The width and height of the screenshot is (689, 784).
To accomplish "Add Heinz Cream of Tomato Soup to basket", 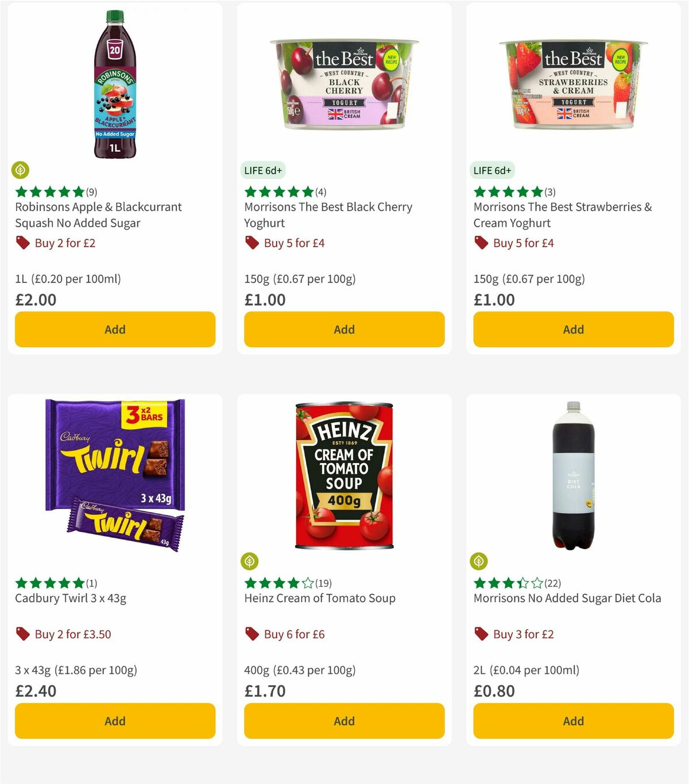I will [x=343, y=721].
